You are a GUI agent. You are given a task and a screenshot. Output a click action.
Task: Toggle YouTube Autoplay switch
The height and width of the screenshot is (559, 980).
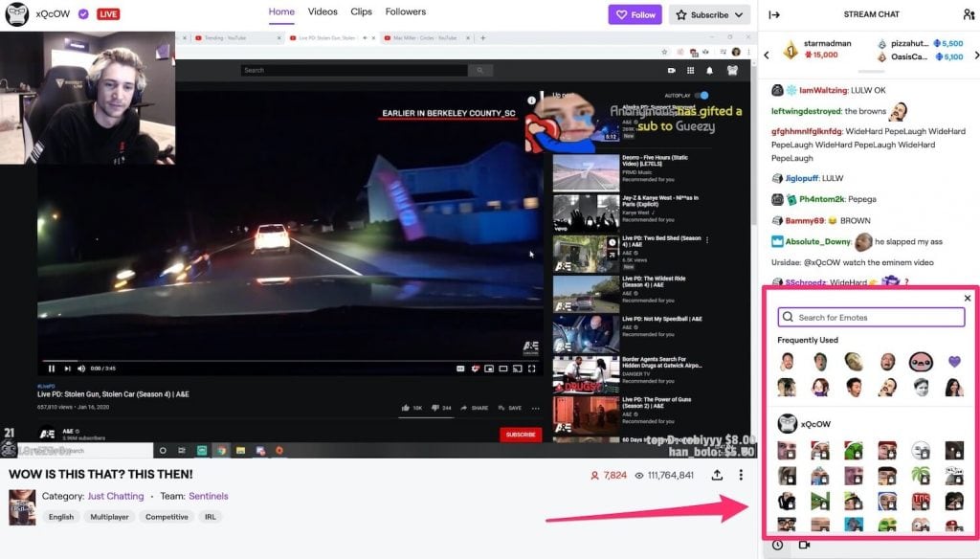(702, 95)
